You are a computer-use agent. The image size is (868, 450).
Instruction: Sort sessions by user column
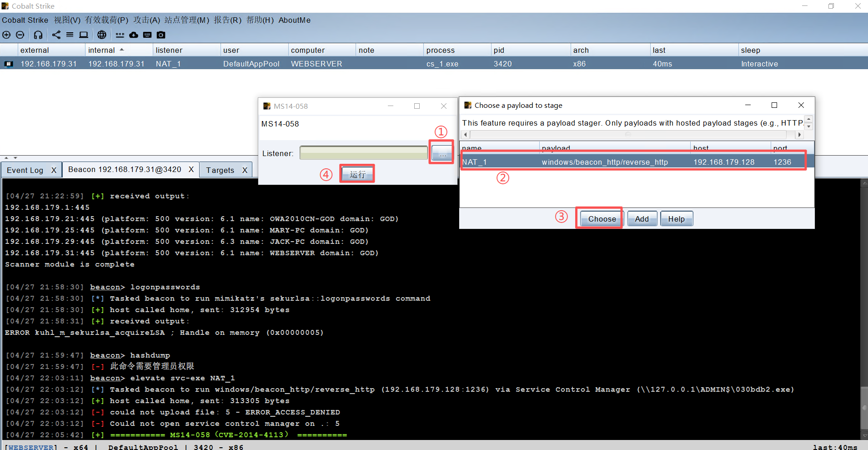254,50
